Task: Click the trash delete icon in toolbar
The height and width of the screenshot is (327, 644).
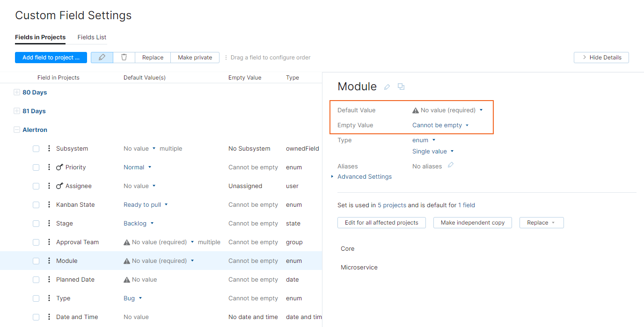Action: (124, 57)
